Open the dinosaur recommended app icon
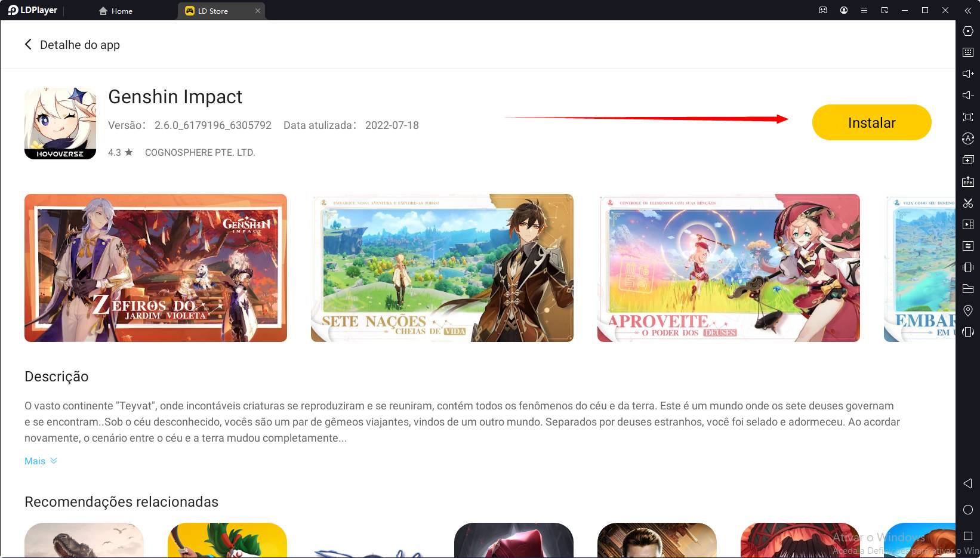Image resolution: width=980 pixels, height=558 pixels. [x=84, y=540]
